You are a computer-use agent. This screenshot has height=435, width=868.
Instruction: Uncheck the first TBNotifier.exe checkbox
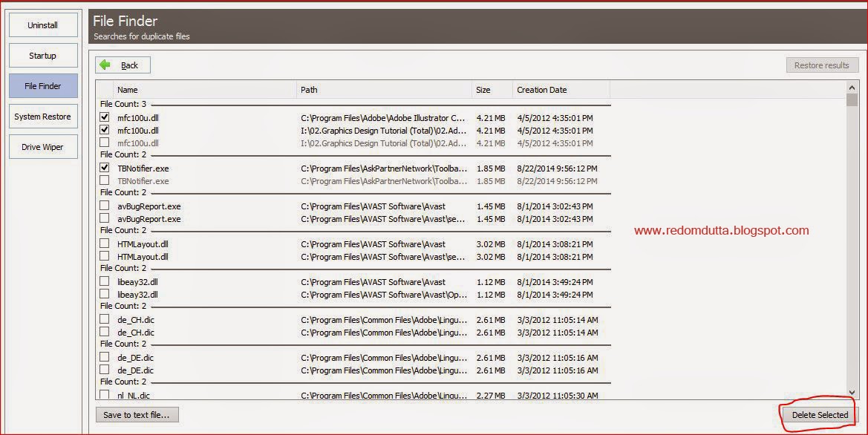coord(104,168)
